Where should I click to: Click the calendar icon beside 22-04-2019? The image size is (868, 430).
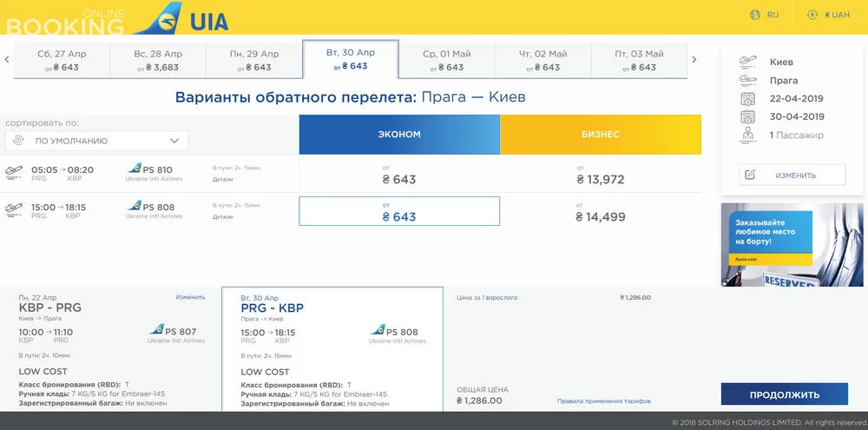pyautogui.click(x=747, y=98)
